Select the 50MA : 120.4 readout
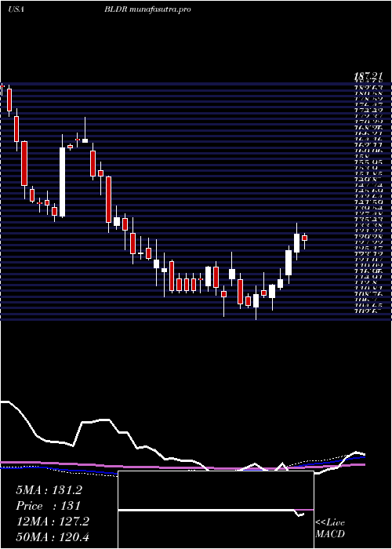Viewport: 392px width, 549px height. 53,537
